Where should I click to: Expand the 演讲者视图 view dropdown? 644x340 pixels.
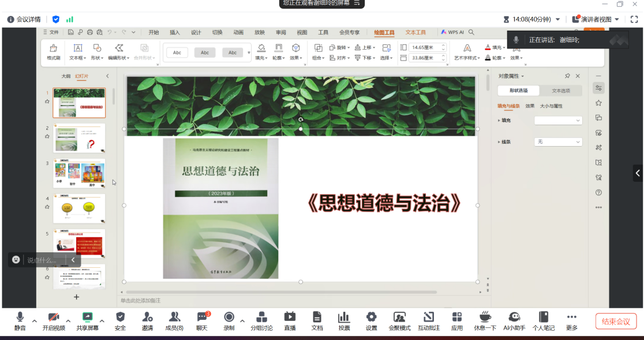[617, 20]
